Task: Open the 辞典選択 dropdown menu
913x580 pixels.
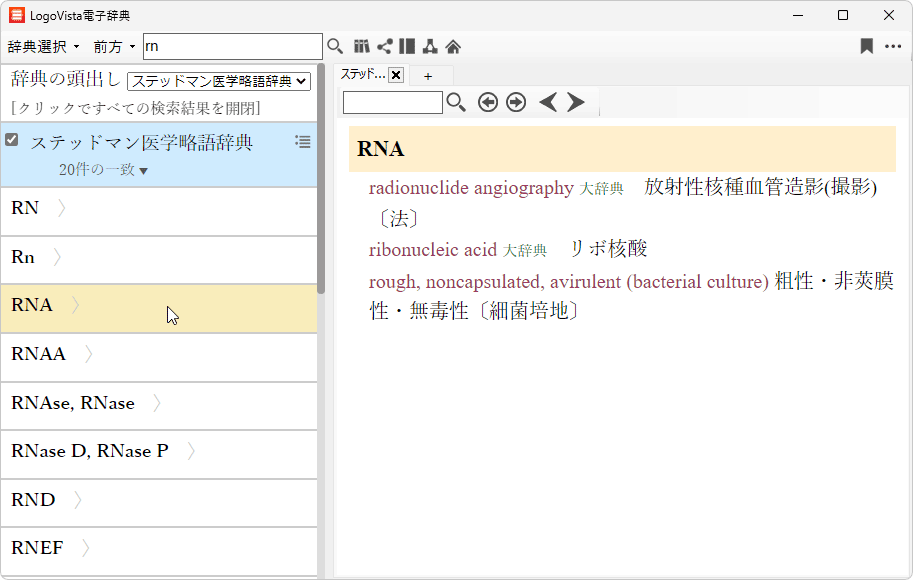Action: point(43,47)
